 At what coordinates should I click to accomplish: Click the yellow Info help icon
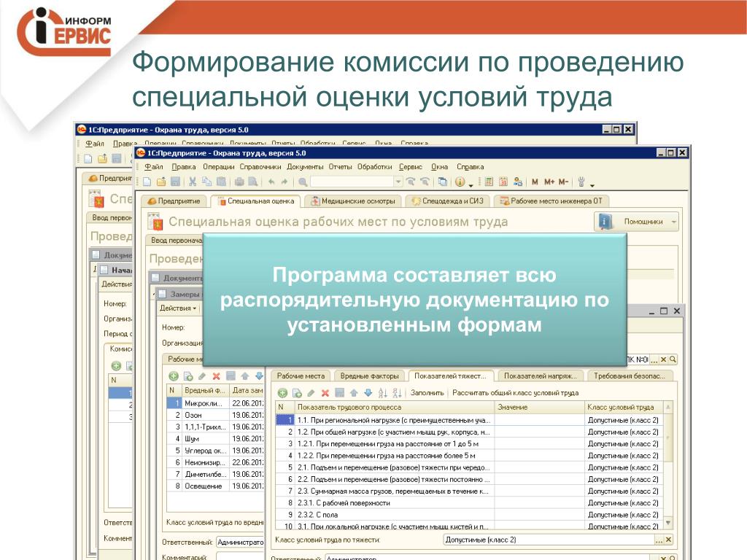coord(460,182)
